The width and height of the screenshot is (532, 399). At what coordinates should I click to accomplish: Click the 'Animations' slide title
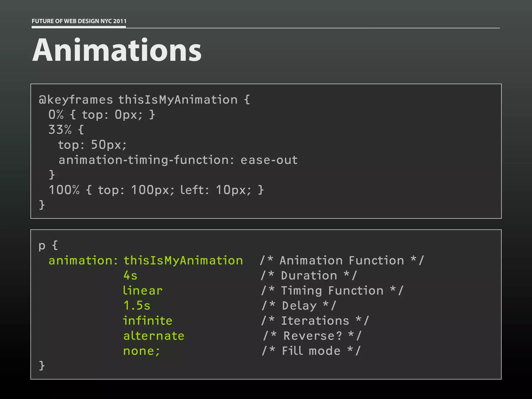tap(117, 50)
